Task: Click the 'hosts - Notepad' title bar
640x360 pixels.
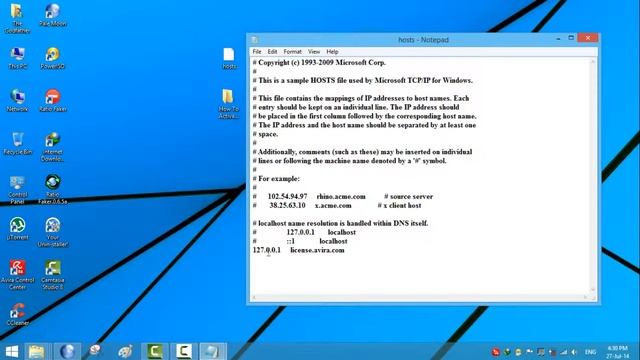Action: pyautogui.click(x=423, y=40)
